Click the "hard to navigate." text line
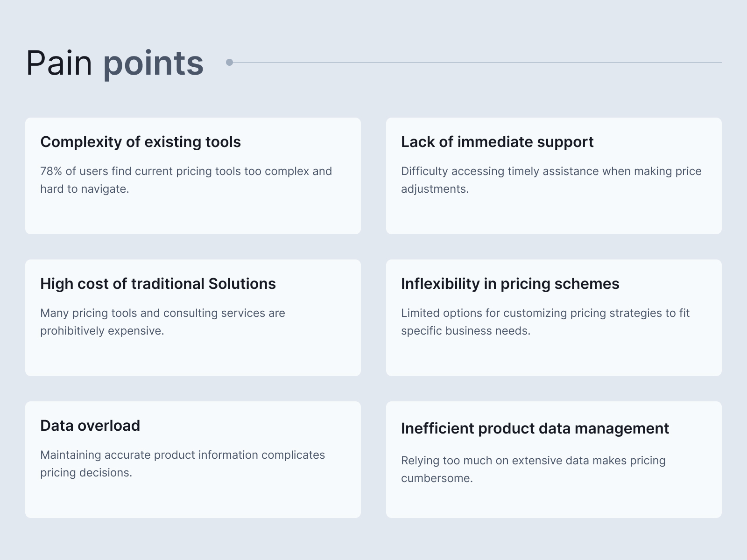 85,189
